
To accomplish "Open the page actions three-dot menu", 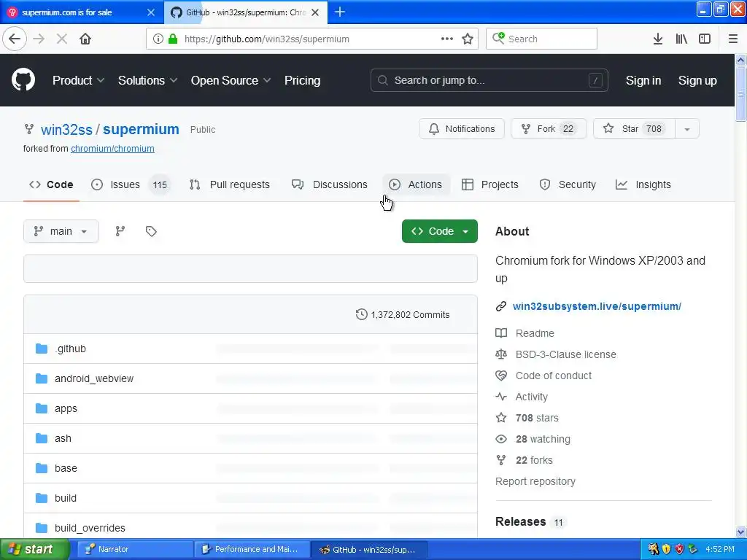I will click(x=447, y=39).
